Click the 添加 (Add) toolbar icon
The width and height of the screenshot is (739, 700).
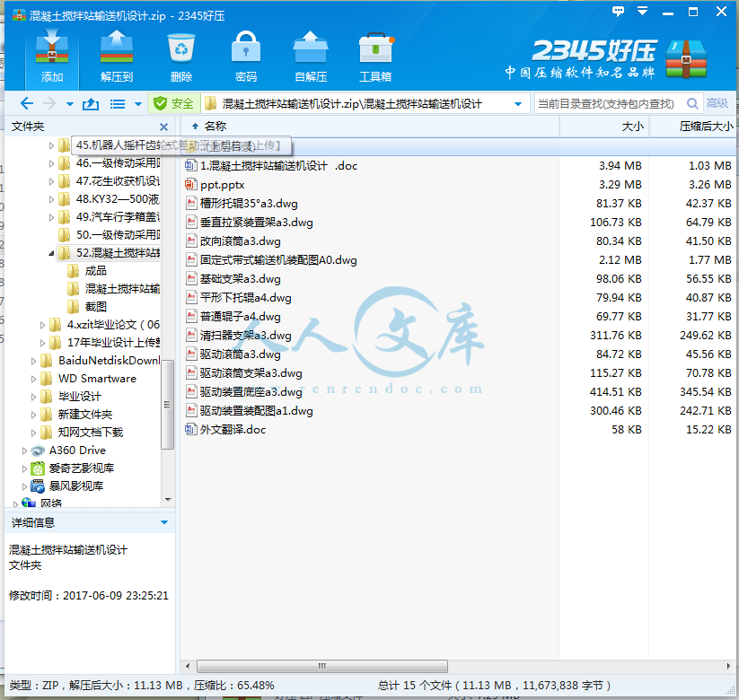click(x=52, y=57)
